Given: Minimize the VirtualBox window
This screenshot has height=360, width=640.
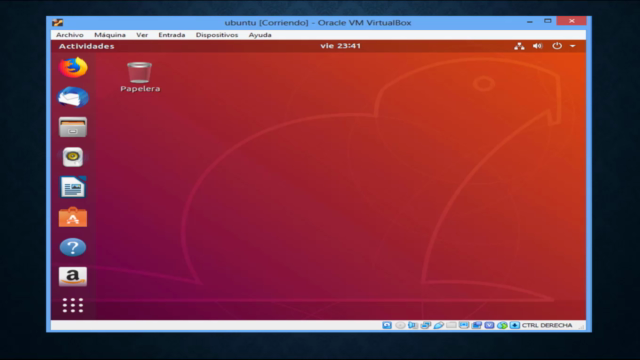Looking at the screenshot, I should (530, 22).
